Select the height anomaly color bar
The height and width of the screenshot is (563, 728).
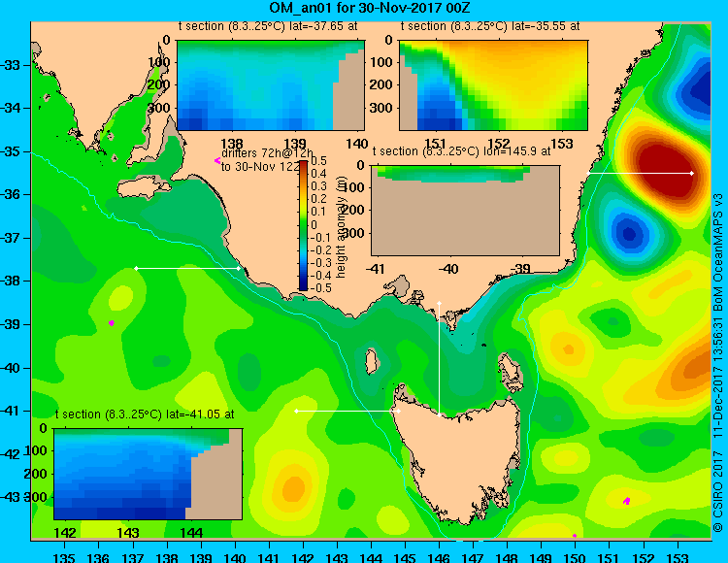pos(303,225)
